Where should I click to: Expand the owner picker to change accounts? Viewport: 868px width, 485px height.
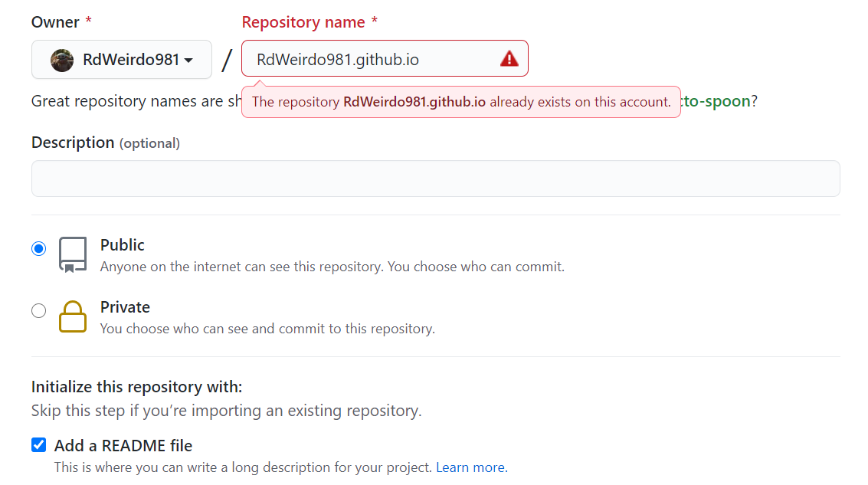coord(121,59)
